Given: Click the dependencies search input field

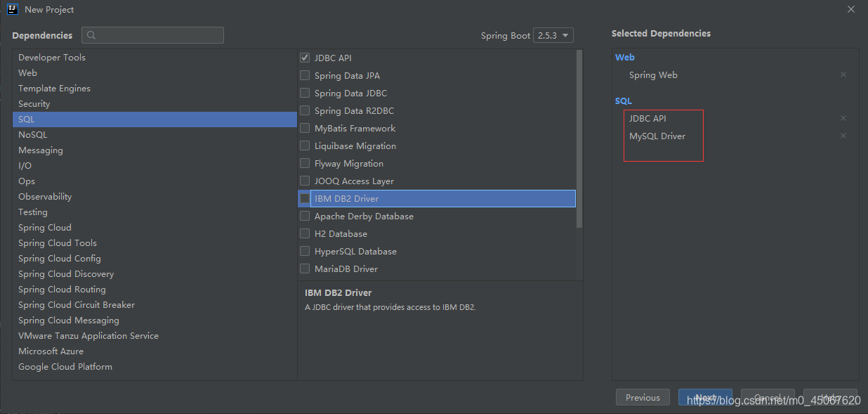Looking at the screenshot, I should coord(152,35).
